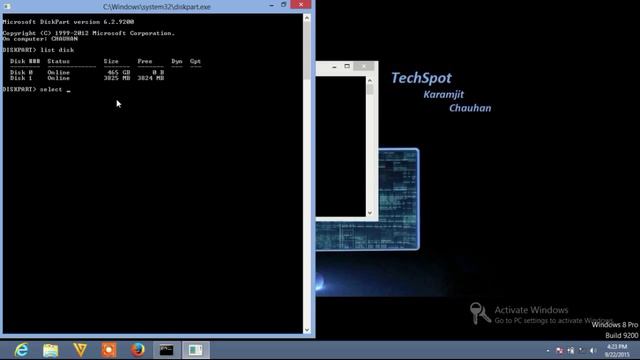
Task: Click the '465 GB' size value
Action: (119, 72)
